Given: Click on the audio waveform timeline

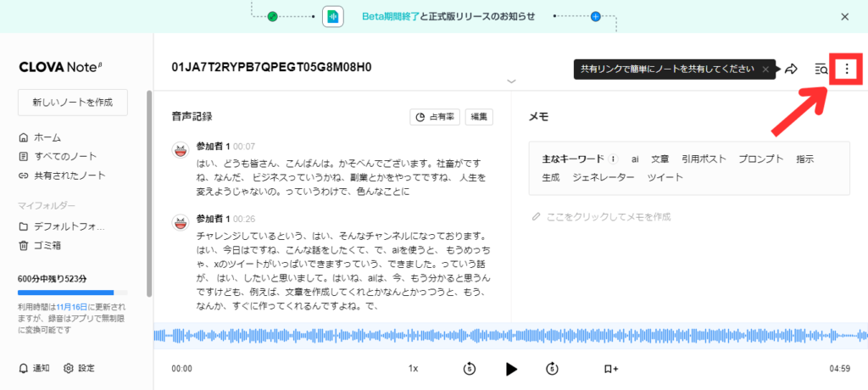Looking at the screenshot, I should [509, 335].
